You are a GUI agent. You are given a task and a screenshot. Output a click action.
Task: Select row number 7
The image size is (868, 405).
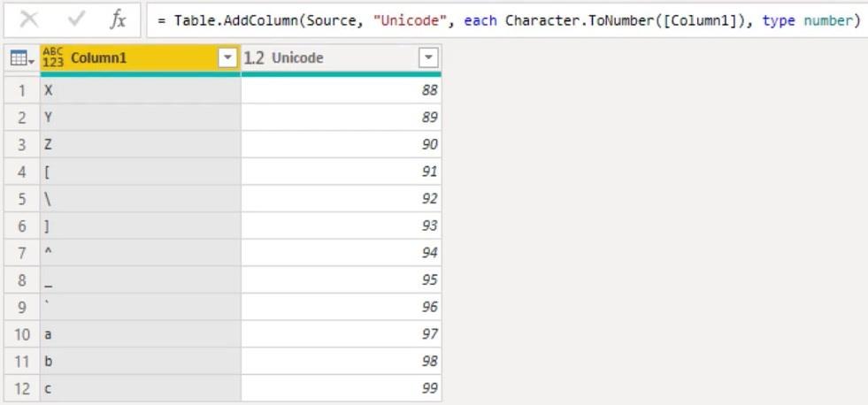(x=22, y=253)
